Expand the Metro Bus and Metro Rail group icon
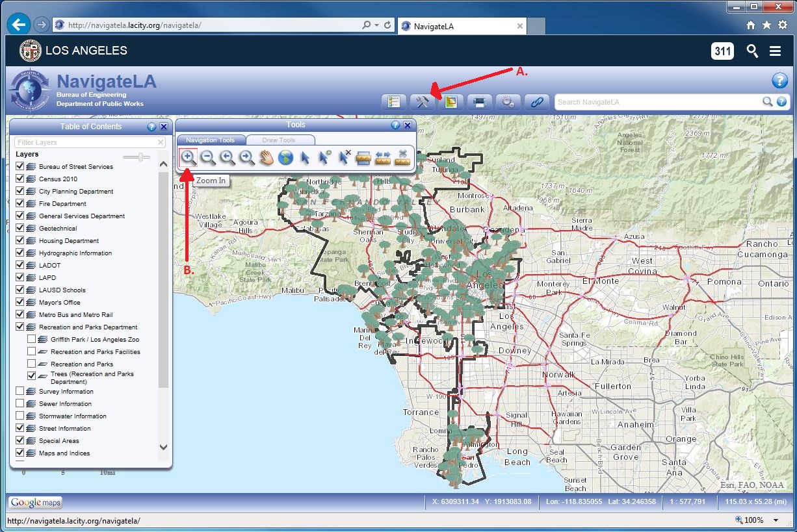 [x=31, y=314]
